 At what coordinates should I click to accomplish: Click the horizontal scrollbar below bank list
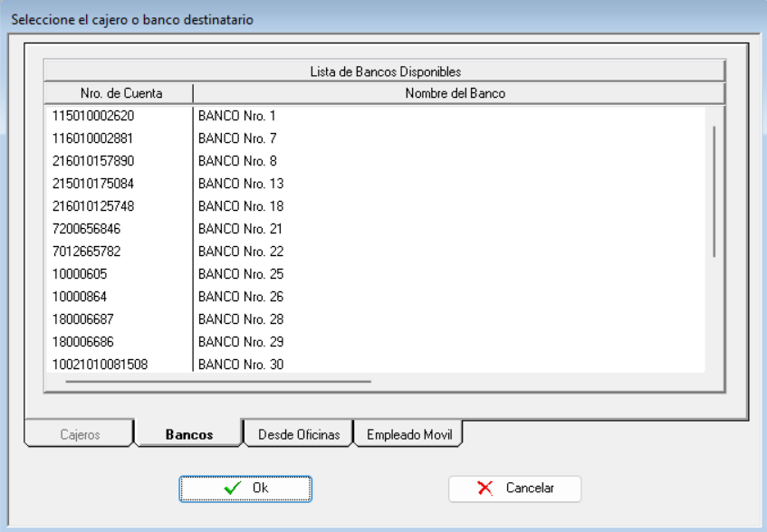[218, 382]
